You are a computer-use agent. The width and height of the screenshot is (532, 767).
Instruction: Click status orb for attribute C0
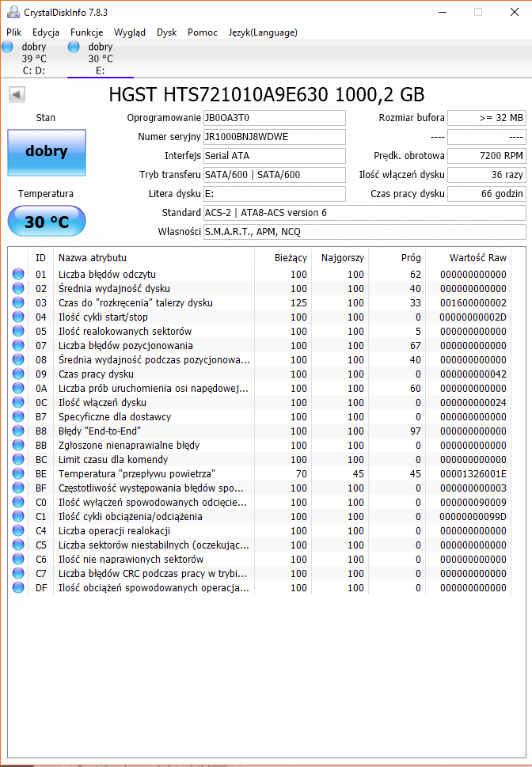18,503
